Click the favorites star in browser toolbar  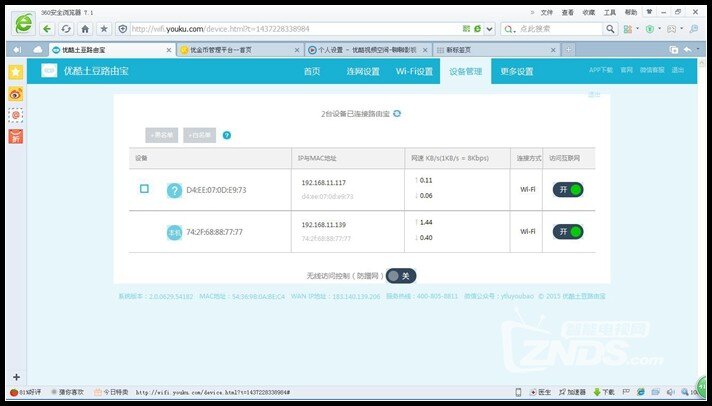[x=103, y=29]
